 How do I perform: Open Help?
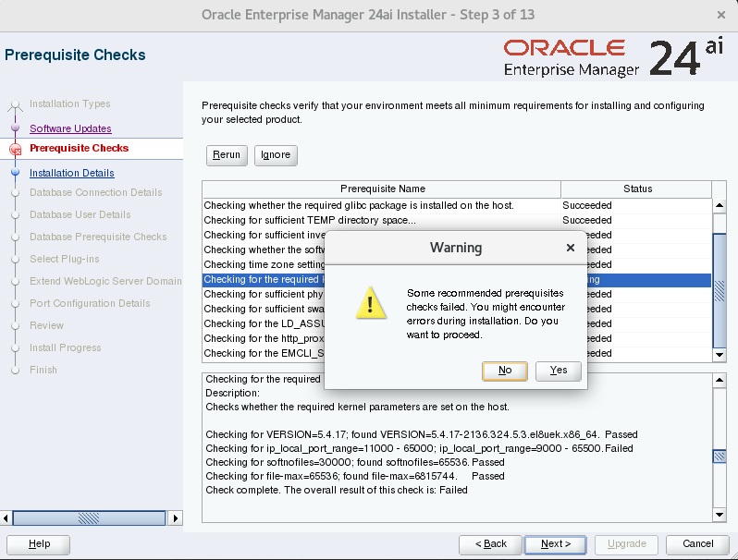click(x=39, y=544)
